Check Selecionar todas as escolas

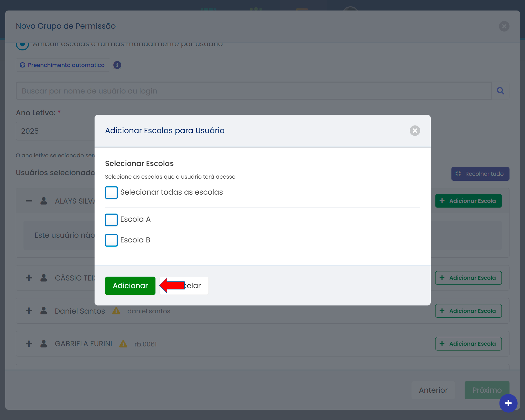coord(111,193)
